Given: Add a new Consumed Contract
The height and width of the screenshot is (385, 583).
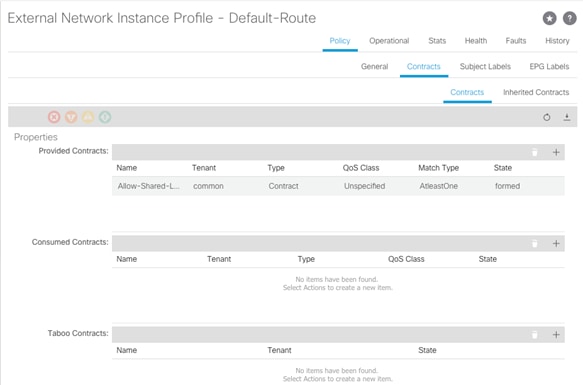Looking at the screenshot, I should (556, 243).
